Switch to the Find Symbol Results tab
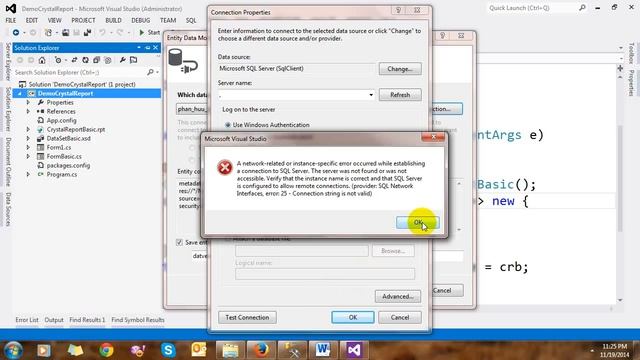The image size is (640, 360). (x=138, y=320)
